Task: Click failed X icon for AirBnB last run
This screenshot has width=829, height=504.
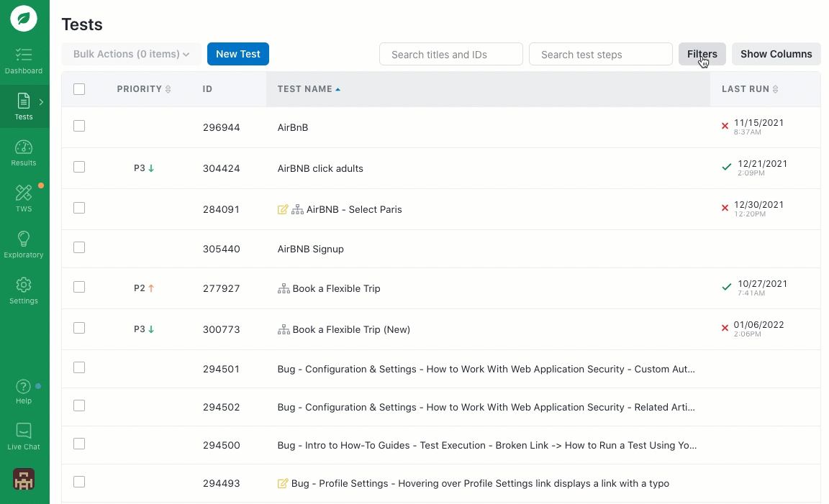Action: tap(725, 127)
